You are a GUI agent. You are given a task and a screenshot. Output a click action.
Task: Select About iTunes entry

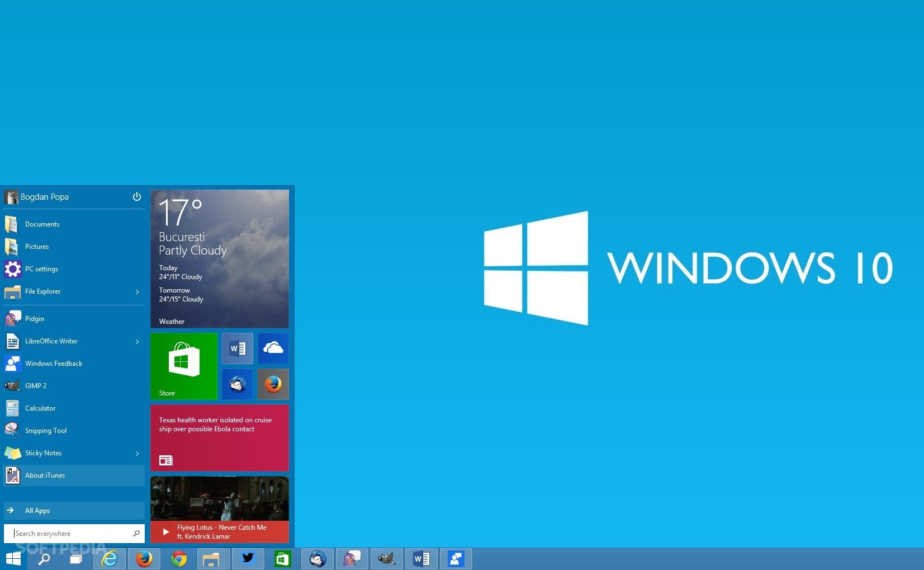(x=74, y=475)
